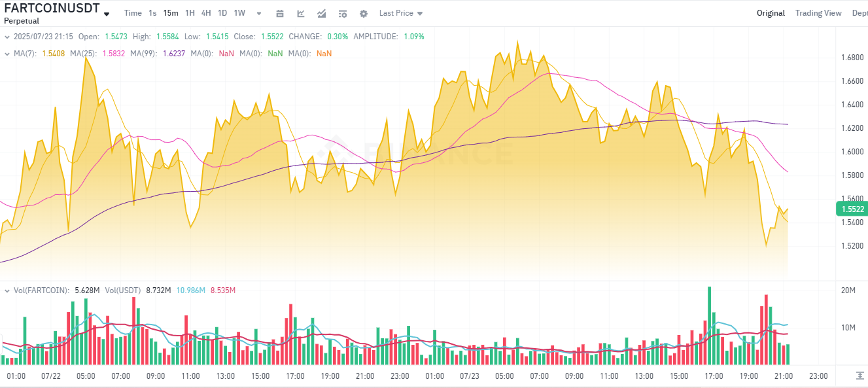868x388 pixels.
Task: Collapse the Vol(FARTCOIN) indicator chevron
Action: (7, 290)
